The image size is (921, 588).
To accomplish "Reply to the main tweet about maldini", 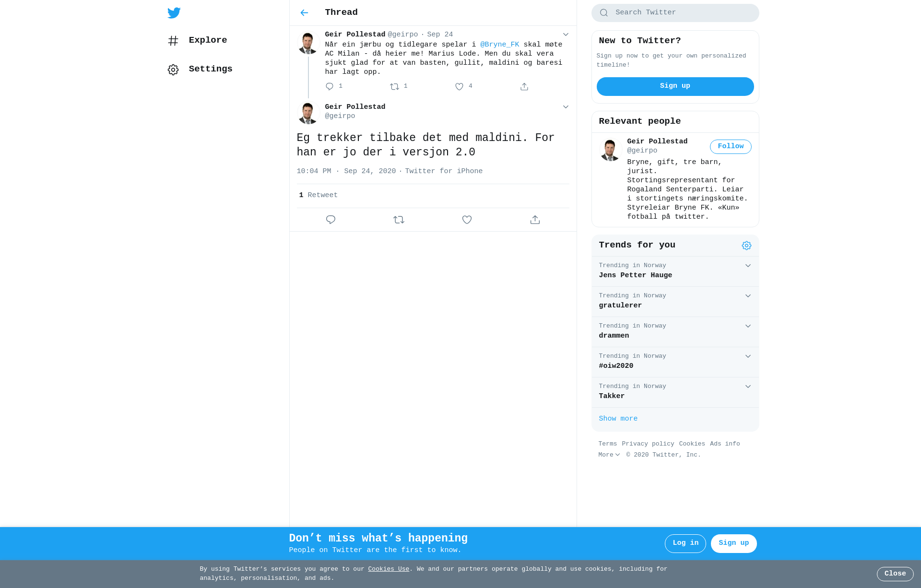I will click(331, 220).
